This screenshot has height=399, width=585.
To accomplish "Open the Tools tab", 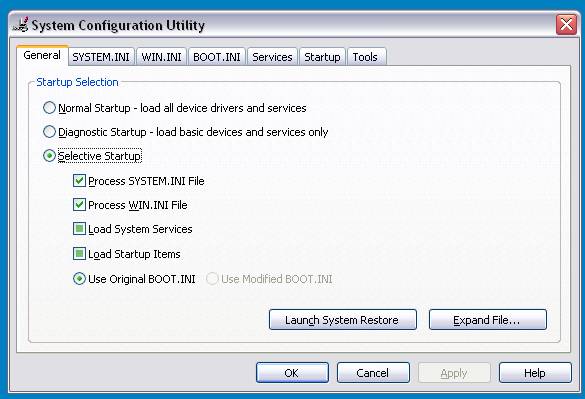I will coord(366,57).
